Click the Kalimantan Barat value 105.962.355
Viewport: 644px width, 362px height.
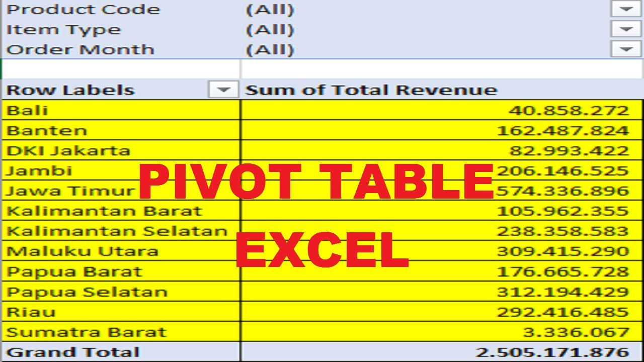(x=563, y=211)
